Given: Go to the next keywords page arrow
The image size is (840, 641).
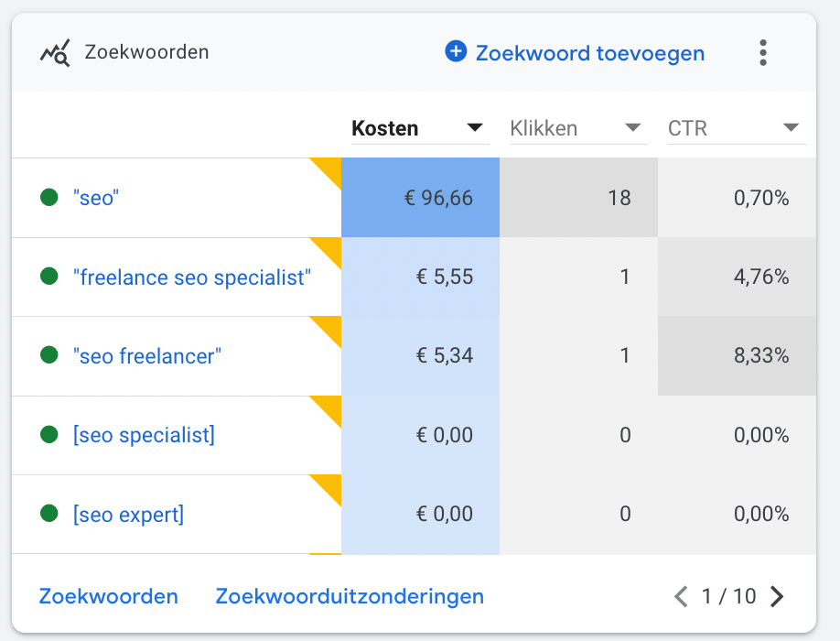Looking at the screenshot, I should [x=777, y=596].
